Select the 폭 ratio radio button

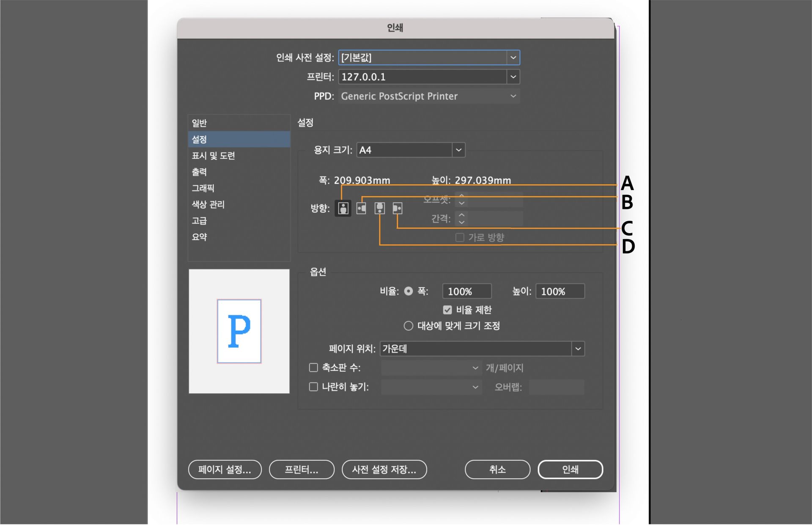click(x=408, y=291)
